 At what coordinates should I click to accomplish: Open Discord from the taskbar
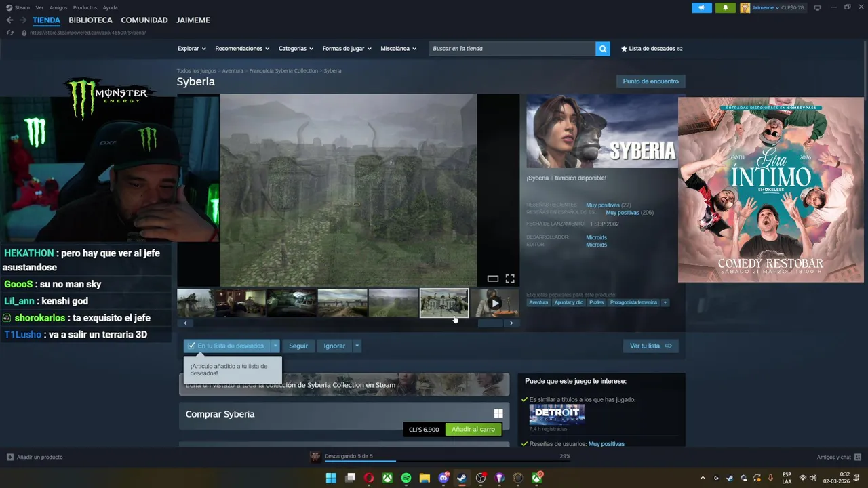[x=443, y=478]
